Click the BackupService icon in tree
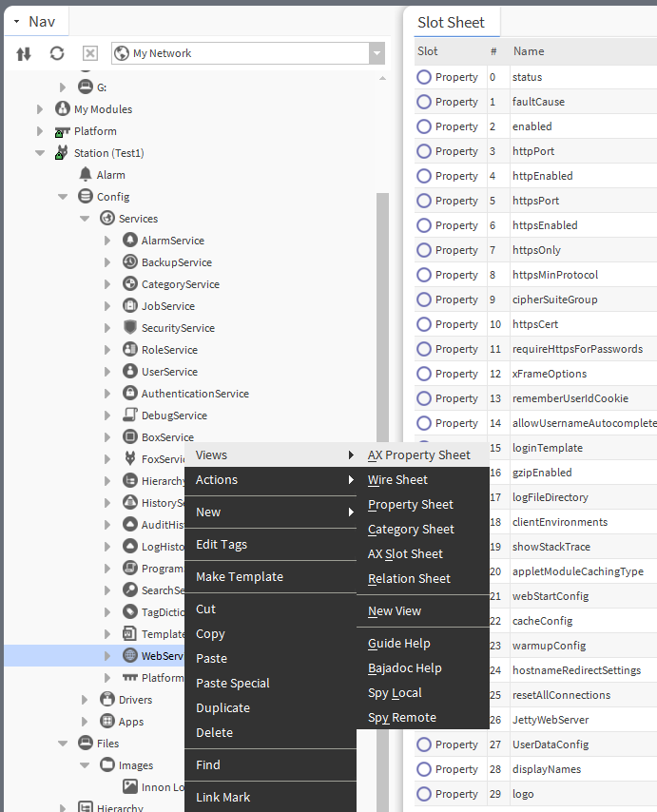 (130, 262)
